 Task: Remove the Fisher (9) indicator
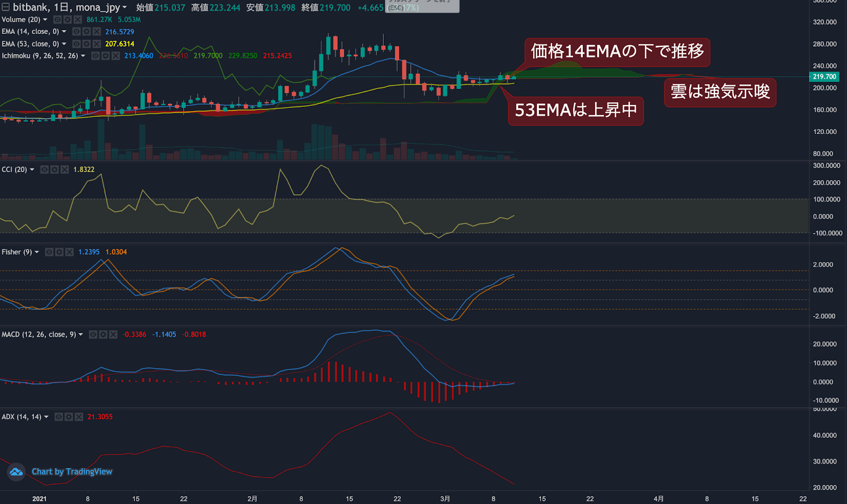coord(69,252)
